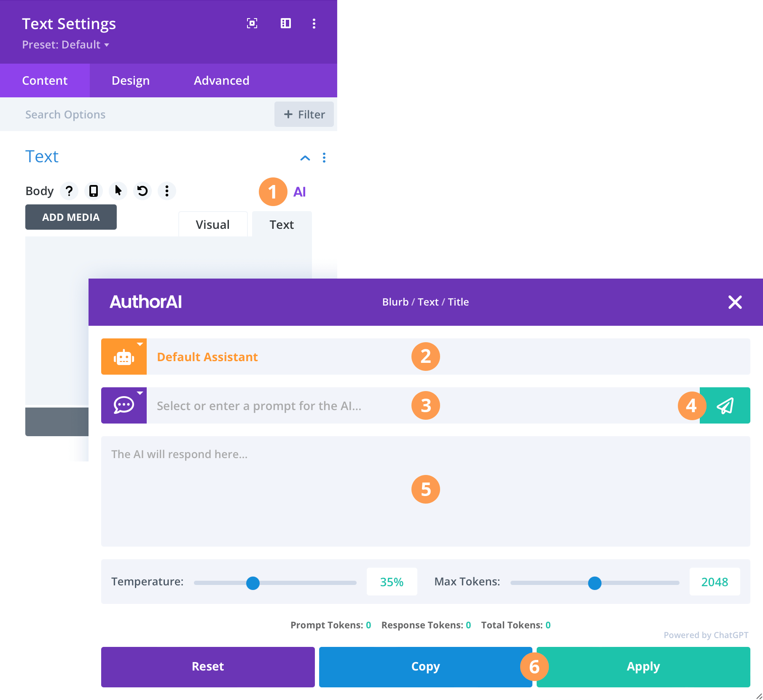Switch editor to the Visual tab

point(213,224)
